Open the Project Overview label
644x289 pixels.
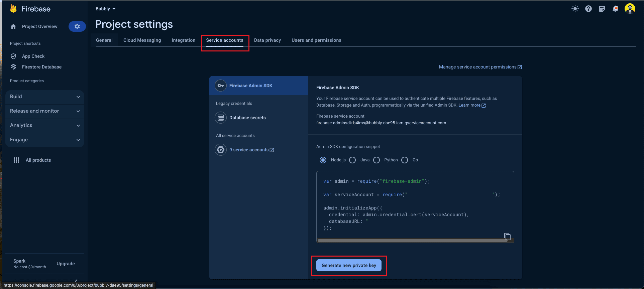pos(40,26)
